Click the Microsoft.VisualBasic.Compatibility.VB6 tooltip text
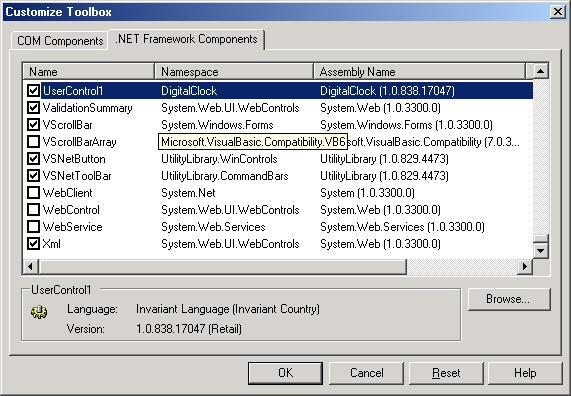 click(x=253, y=142)
